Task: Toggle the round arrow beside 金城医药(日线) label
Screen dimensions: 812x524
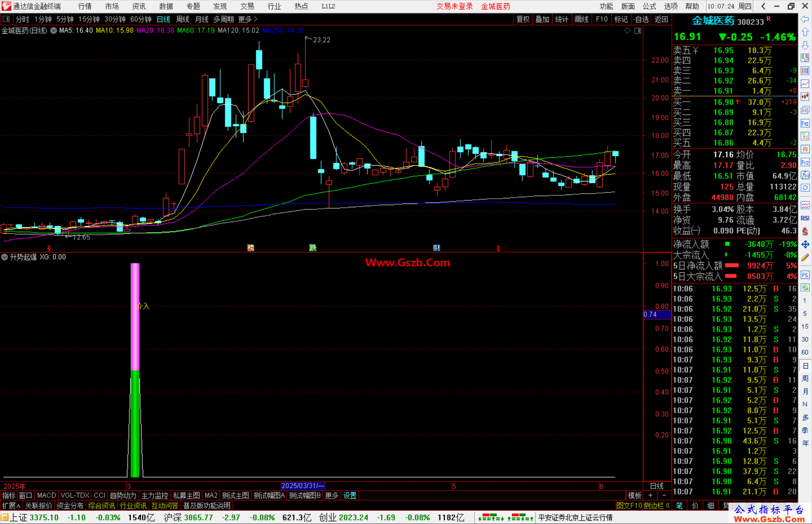Action: click(x=53, y=30)
